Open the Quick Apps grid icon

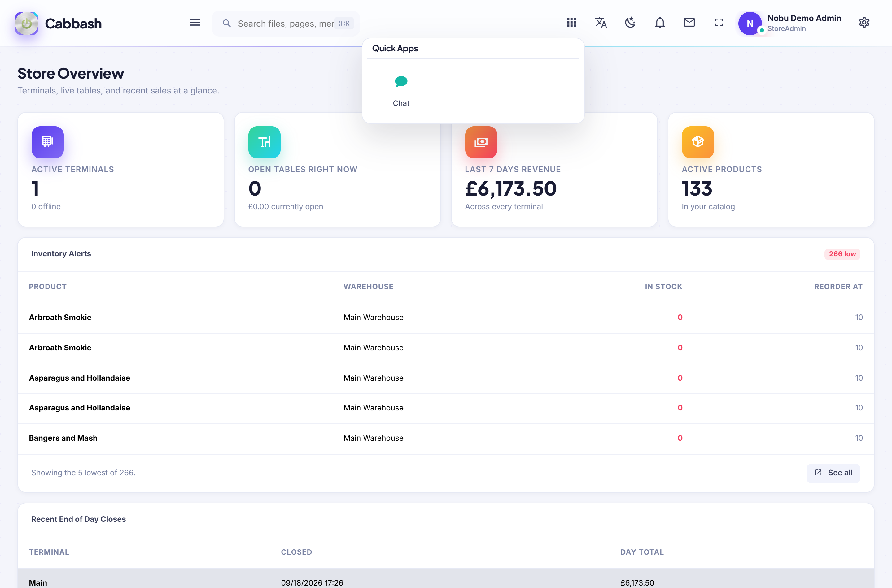pos(571,23)
